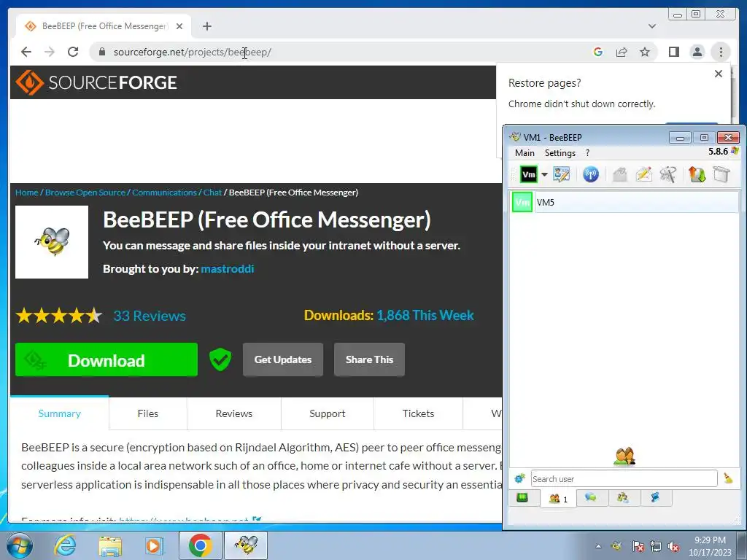This screenshot has width=747, height=560.
Task: Click the green shield verified icon
Action: click(x=220, y=359)
